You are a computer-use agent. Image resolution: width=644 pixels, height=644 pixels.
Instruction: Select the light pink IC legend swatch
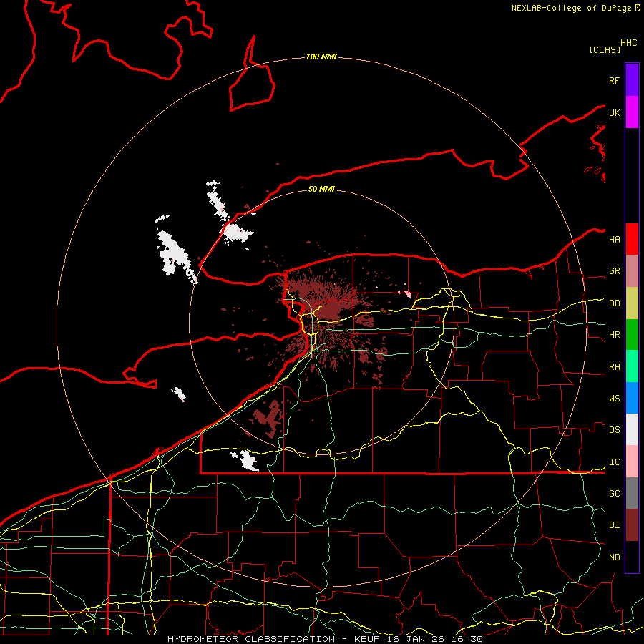632,462
